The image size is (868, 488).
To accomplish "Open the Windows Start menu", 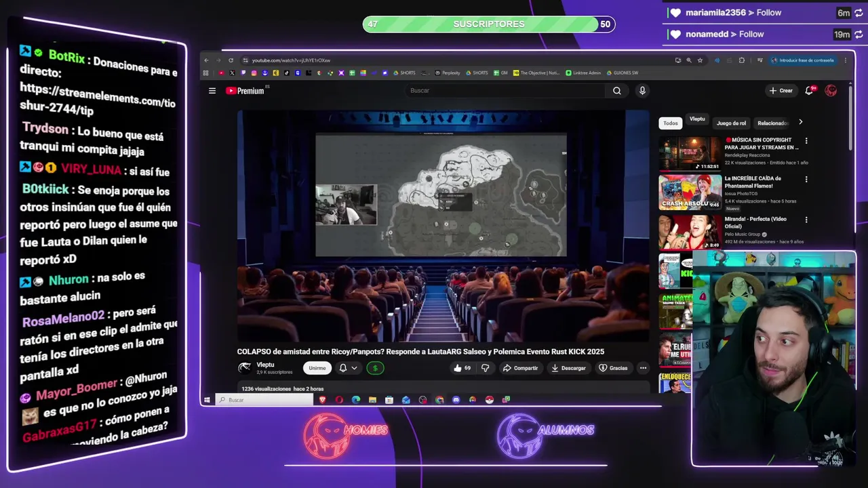I will coord(207,400).
